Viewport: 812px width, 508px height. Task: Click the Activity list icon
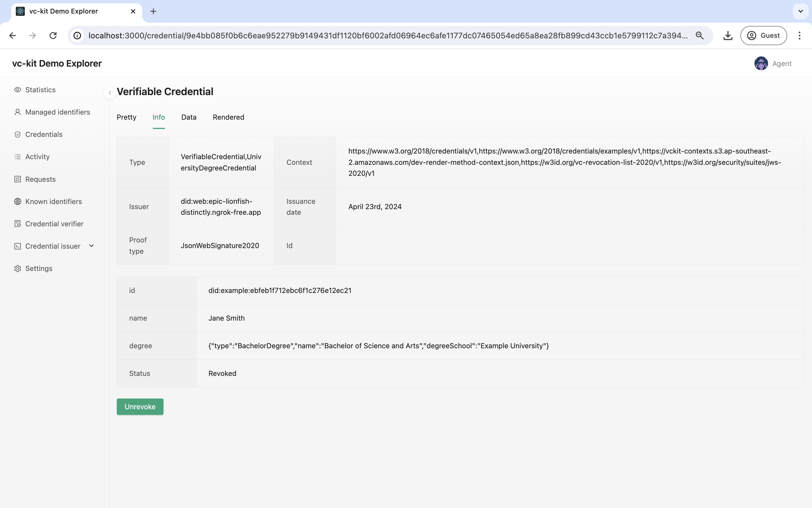(x=17, y=157)
